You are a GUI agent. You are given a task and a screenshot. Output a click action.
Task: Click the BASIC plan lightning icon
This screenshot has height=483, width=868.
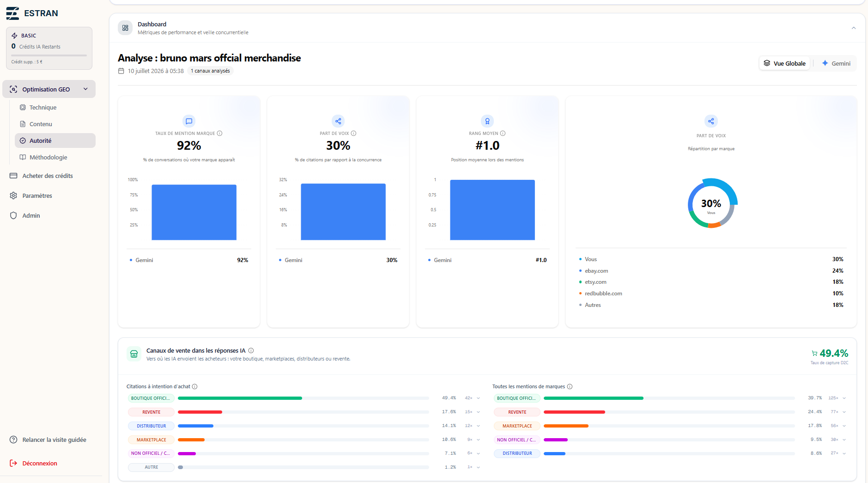point(14,36)
